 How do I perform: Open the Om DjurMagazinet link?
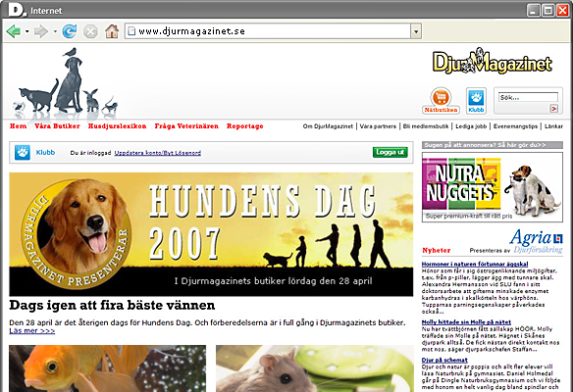(328, 126)
